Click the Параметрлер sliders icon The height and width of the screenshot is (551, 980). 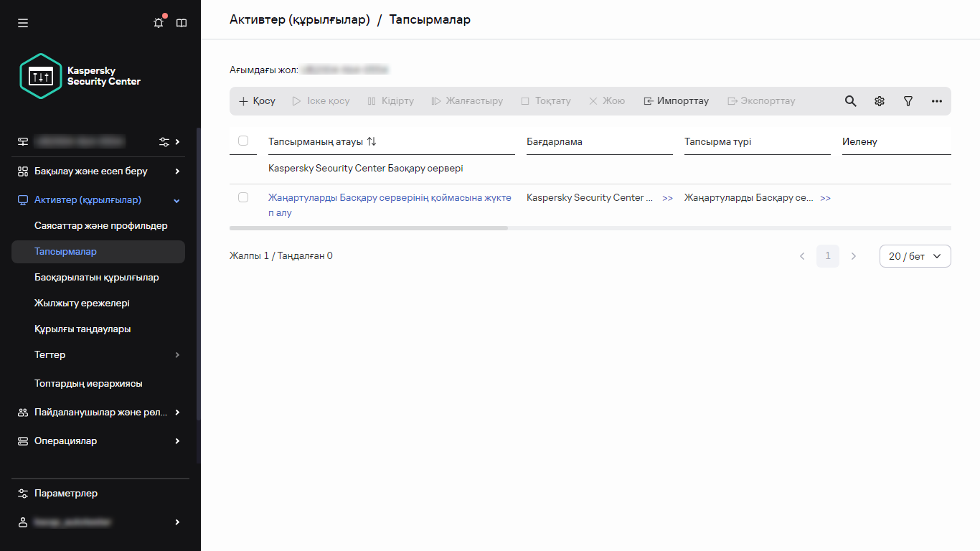[23, 494]
